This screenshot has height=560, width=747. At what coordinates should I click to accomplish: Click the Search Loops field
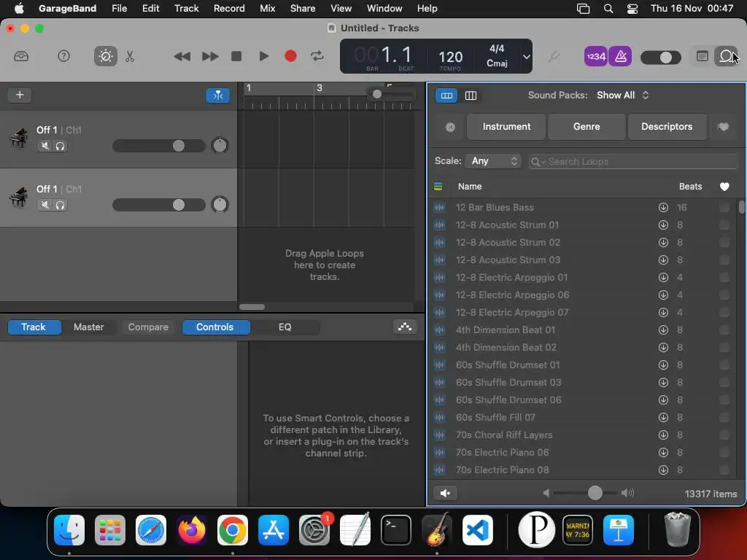pos(633,161)
